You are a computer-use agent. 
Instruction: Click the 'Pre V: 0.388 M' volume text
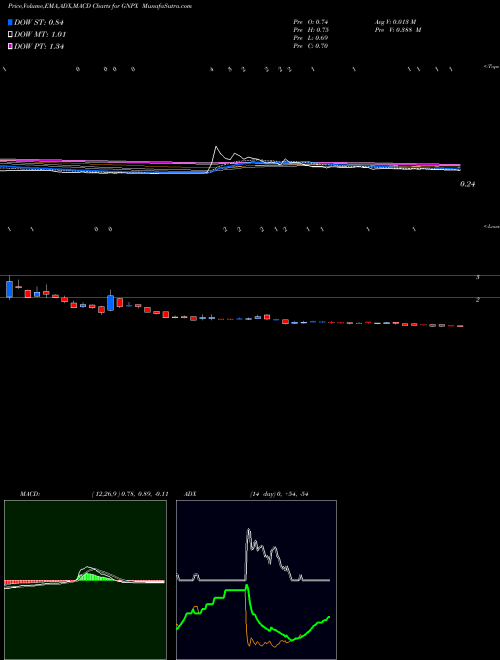coord(399,30)
